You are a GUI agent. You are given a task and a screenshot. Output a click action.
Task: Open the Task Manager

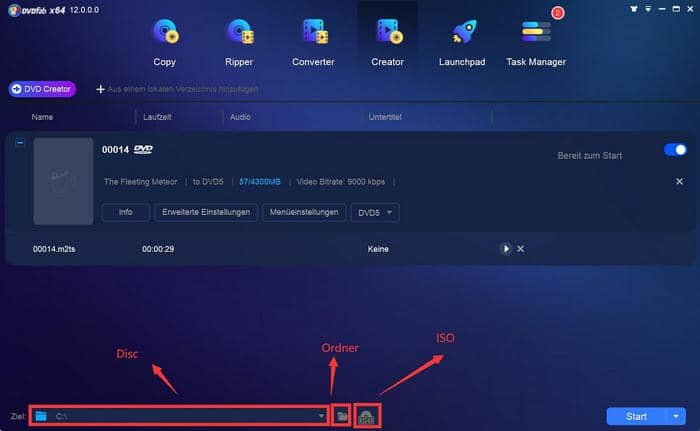[536, 42]
